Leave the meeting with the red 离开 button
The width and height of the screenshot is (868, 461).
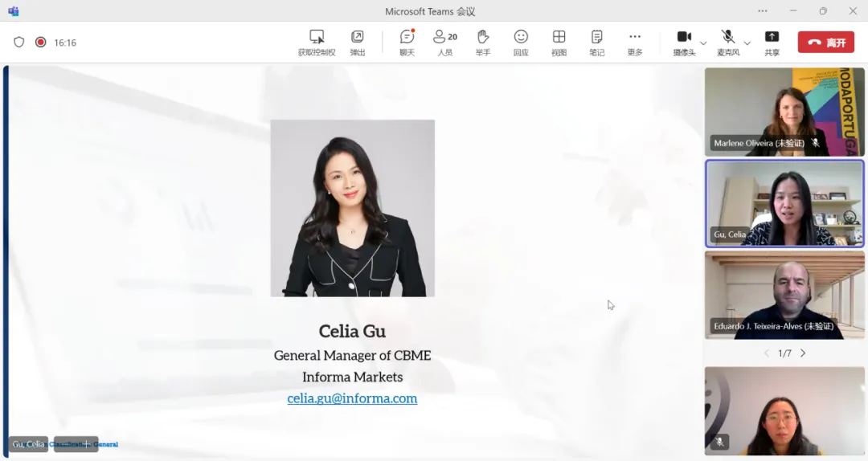(826, 42)
